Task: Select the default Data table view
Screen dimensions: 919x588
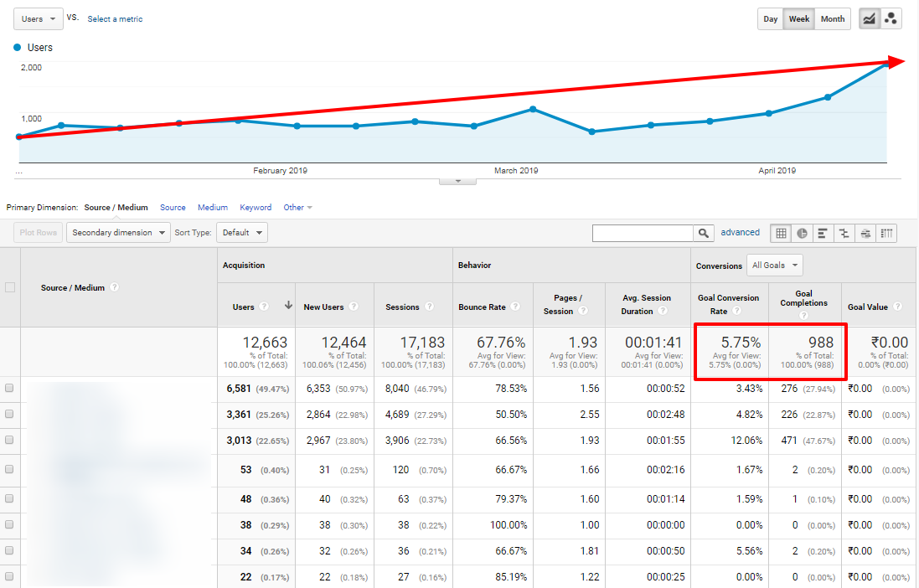Action: pos(782,233)
